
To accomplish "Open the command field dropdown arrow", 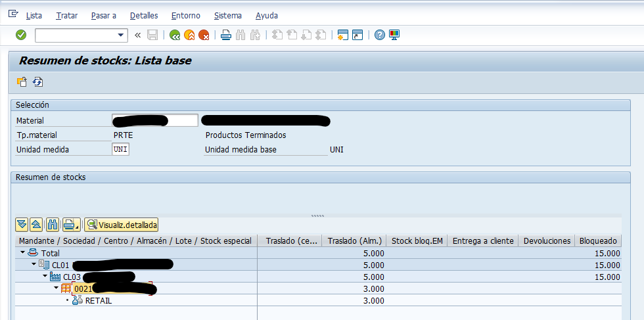I will (121, 35).
